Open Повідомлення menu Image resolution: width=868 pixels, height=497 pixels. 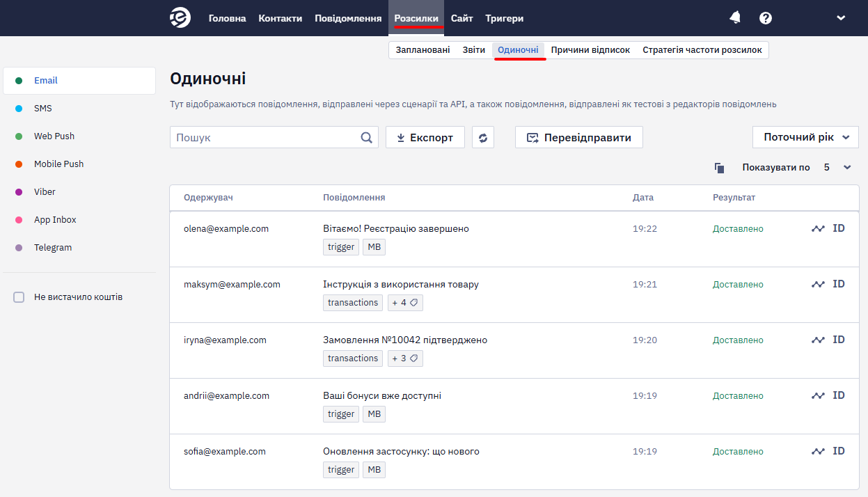pos(348,18)
